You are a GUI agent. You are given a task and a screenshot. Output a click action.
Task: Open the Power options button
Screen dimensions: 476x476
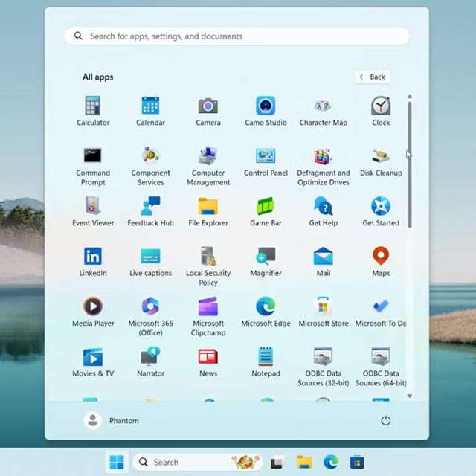click(x=385, y=421)
